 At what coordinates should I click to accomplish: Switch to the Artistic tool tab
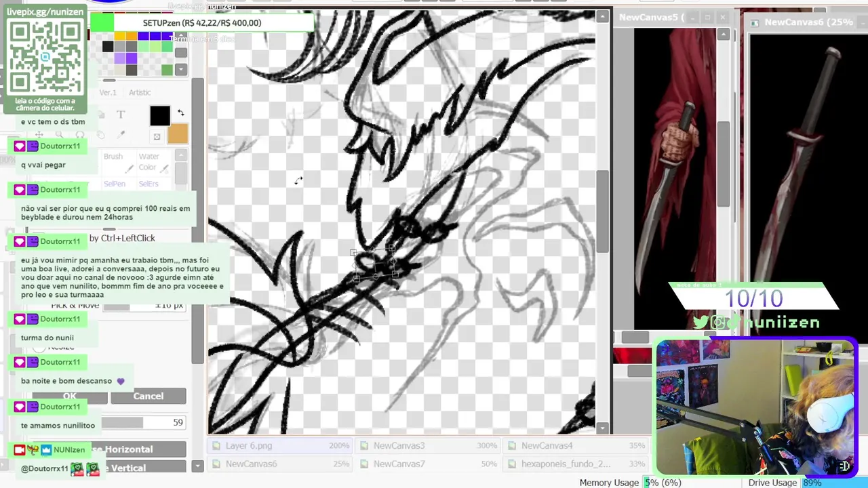click(x=140, y=92)
